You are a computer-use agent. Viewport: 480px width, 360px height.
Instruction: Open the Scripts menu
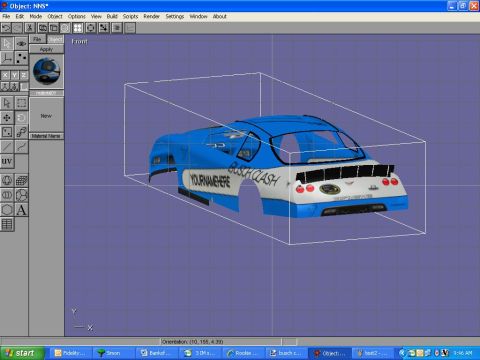(x=130, y=16)
